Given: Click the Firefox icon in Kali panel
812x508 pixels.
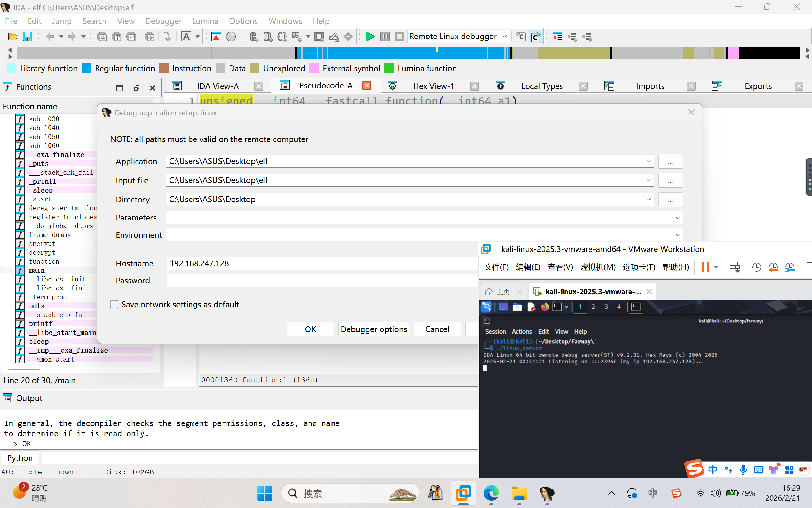Looking at the screenshot, I should pyautogui.click(x=544, y=307).
